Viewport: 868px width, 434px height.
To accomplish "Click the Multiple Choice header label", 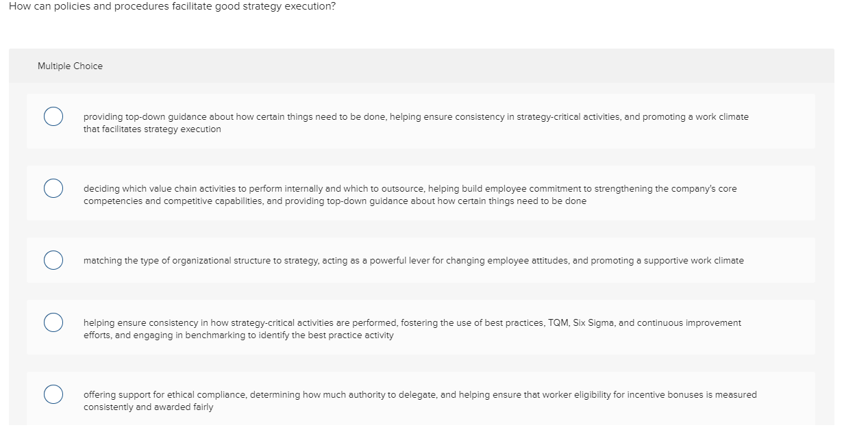I will coord(70,66).
